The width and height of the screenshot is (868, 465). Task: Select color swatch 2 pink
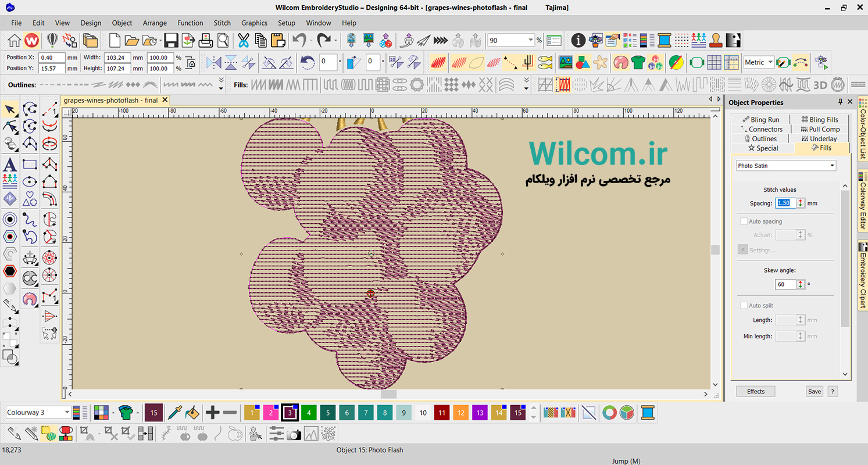(x=271, y=413)
